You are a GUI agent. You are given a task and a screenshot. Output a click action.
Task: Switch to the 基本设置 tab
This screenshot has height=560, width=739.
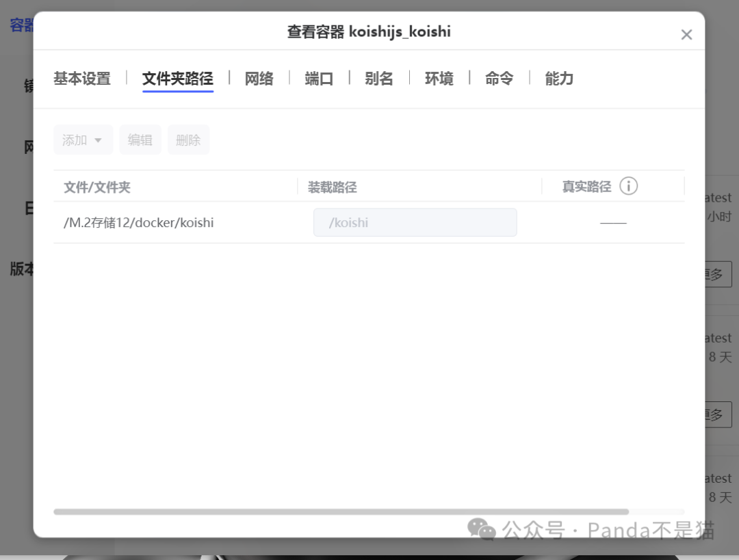[82, 78]
